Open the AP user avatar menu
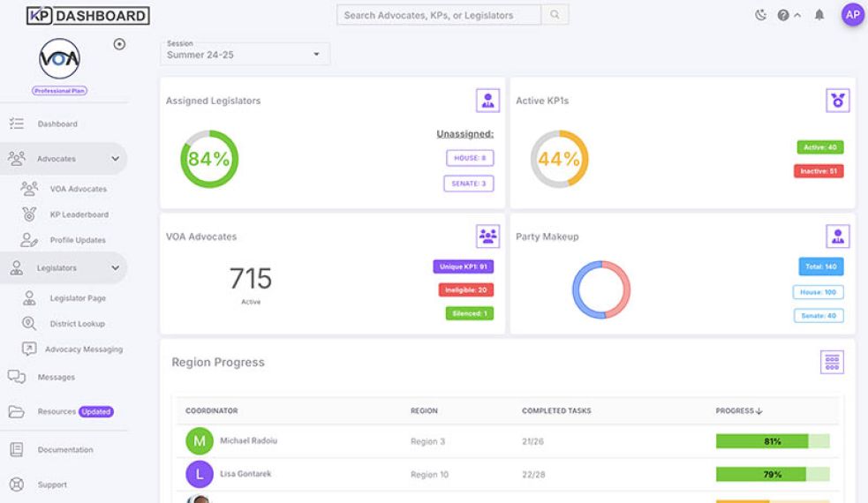The image size is (868, 503). 852,15
